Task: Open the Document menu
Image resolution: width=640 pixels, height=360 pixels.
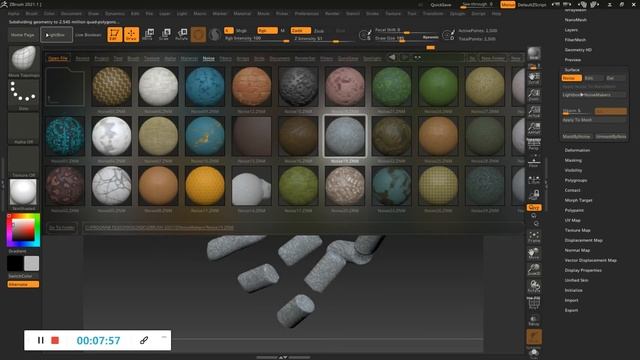Action: pos(71,13)
